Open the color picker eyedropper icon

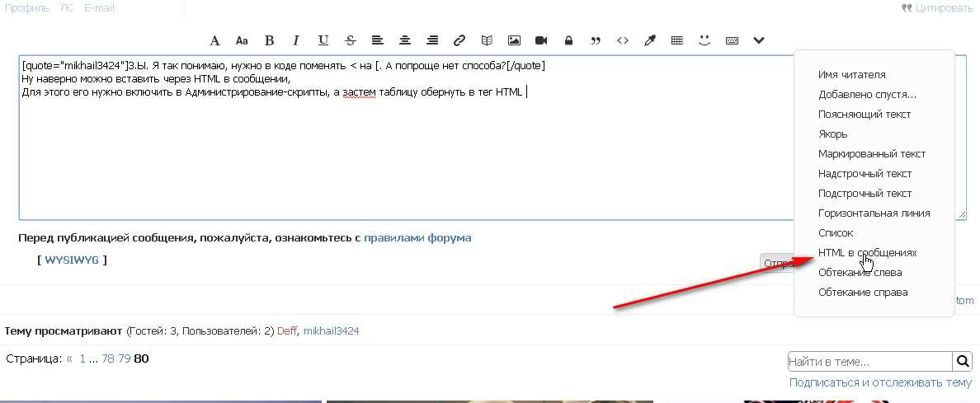click(x=650, y=40)
